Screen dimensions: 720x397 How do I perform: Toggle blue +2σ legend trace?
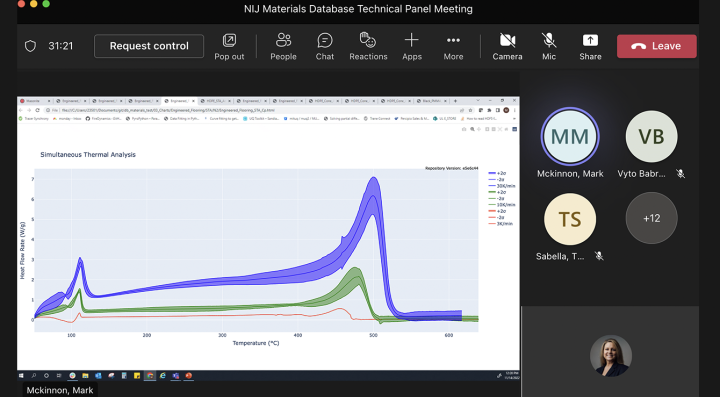[x=497, y=173]
